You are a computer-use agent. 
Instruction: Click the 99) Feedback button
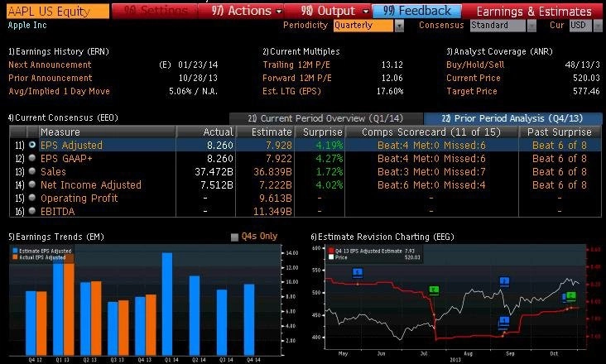[416, 12]
